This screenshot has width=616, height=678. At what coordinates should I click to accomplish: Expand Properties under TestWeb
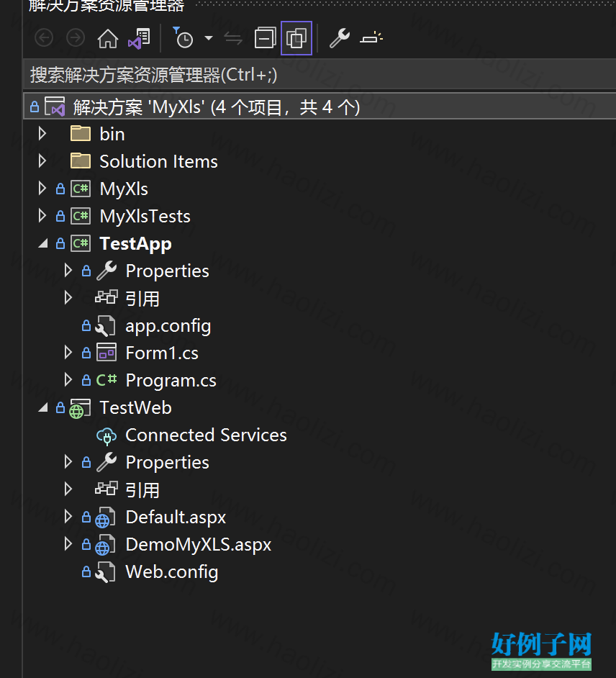click(68, 462)
